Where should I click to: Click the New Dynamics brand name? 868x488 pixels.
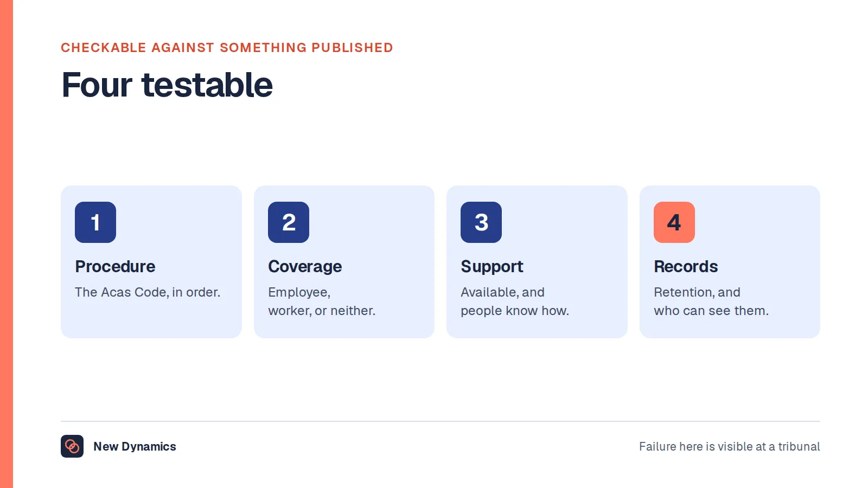135,447
